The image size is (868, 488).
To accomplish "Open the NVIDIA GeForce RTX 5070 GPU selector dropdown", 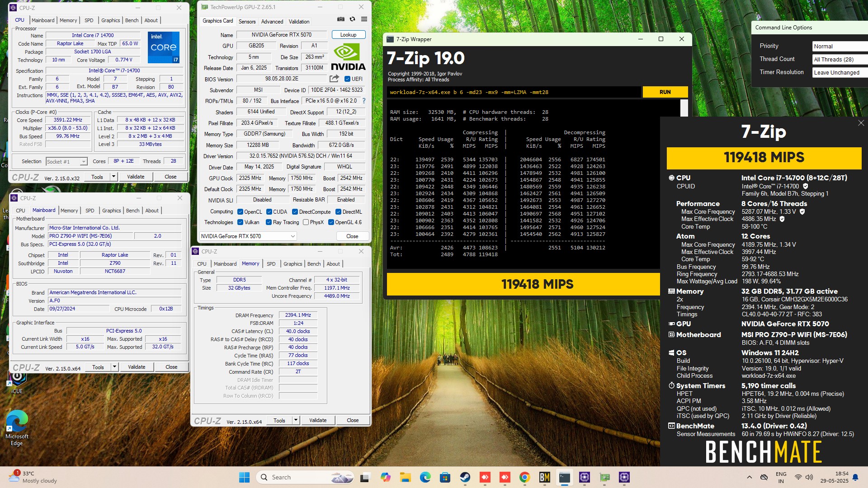I will [x=248, y=236].
